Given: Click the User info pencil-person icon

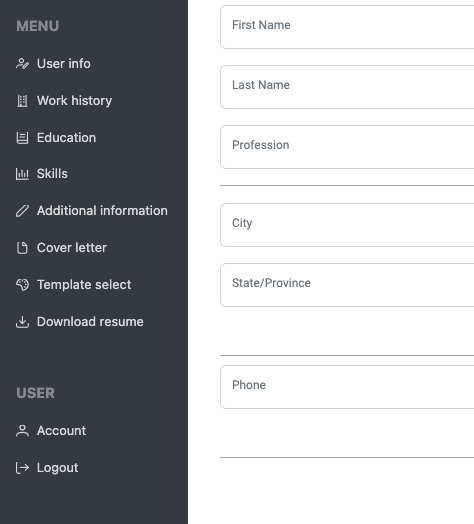Looking at the screenshot, I should click(22, 63).
